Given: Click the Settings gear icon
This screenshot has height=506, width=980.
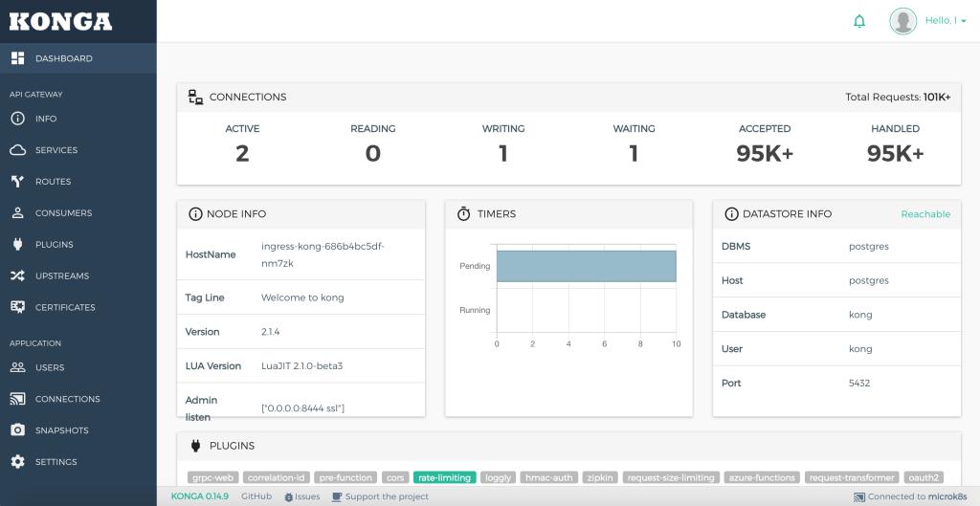Looking at the screenshot, I should pos(17,462).
